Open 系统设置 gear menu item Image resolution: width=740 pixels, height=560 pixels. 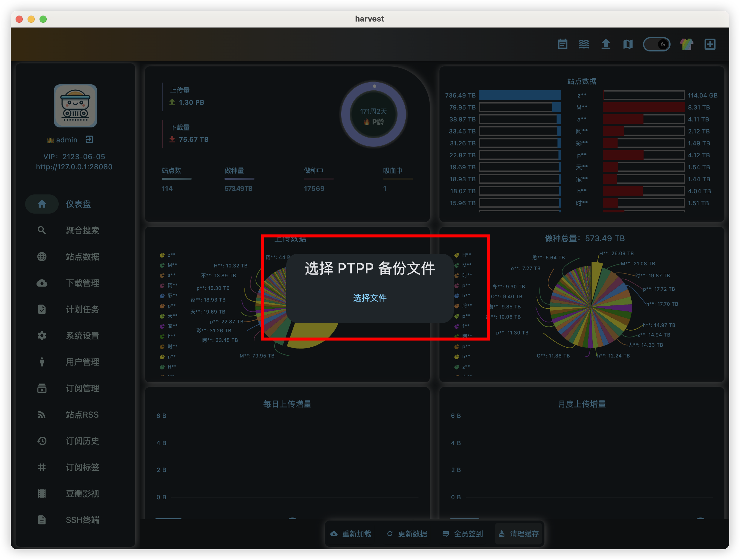(x=82, y=336)
